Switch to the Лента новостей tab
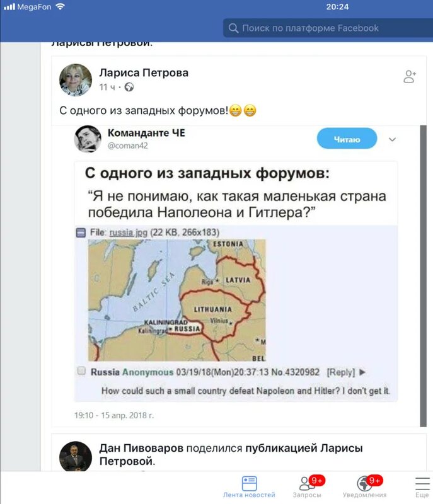The width and height of the screenshot is (433, 504). [249, 486]
